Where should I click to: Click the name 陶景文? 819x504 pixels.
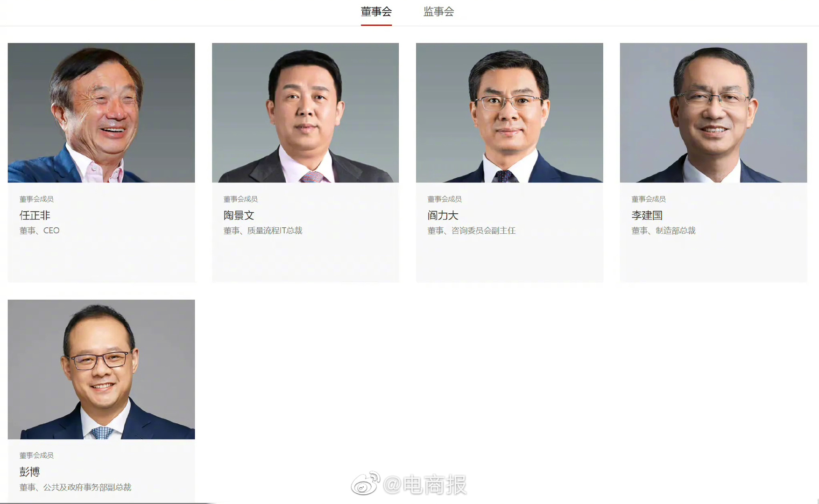coord(239,215)
